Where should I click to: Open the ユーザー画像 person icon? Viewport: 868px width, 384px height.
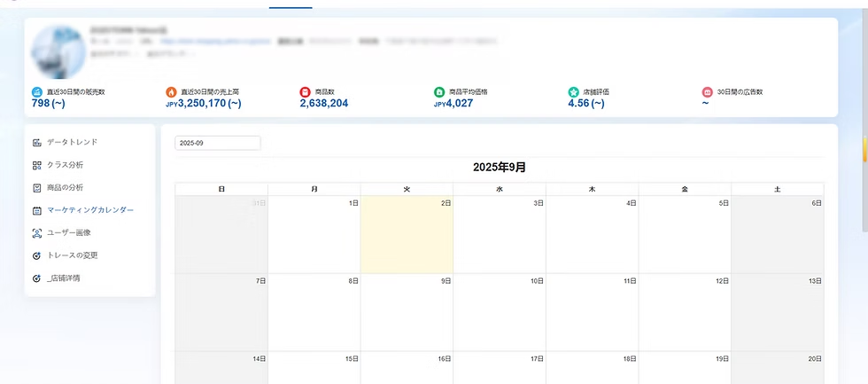tap(37, 233)
